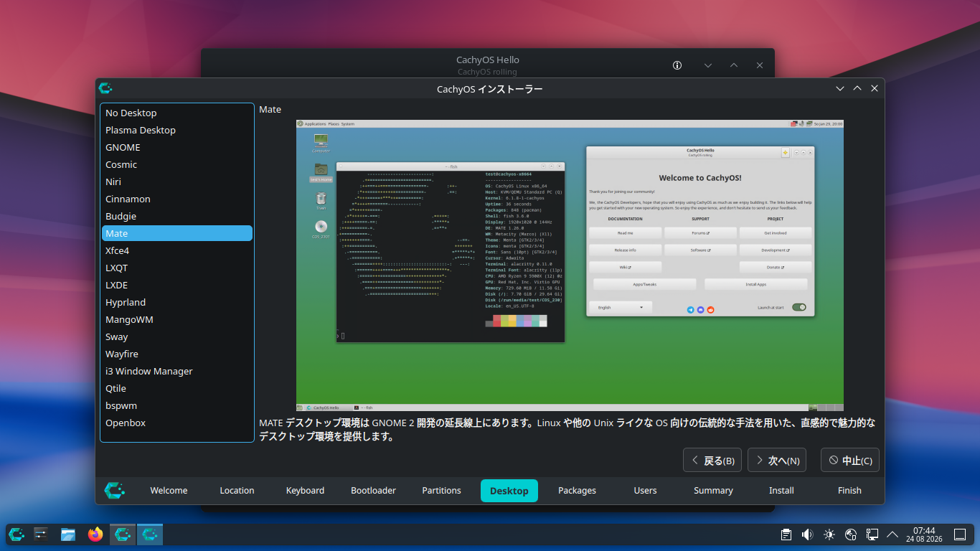Image resolution: width=980 pixels, height=551 pixels.
Task: Select Sway in the desktop list
Action: [177, 336]
